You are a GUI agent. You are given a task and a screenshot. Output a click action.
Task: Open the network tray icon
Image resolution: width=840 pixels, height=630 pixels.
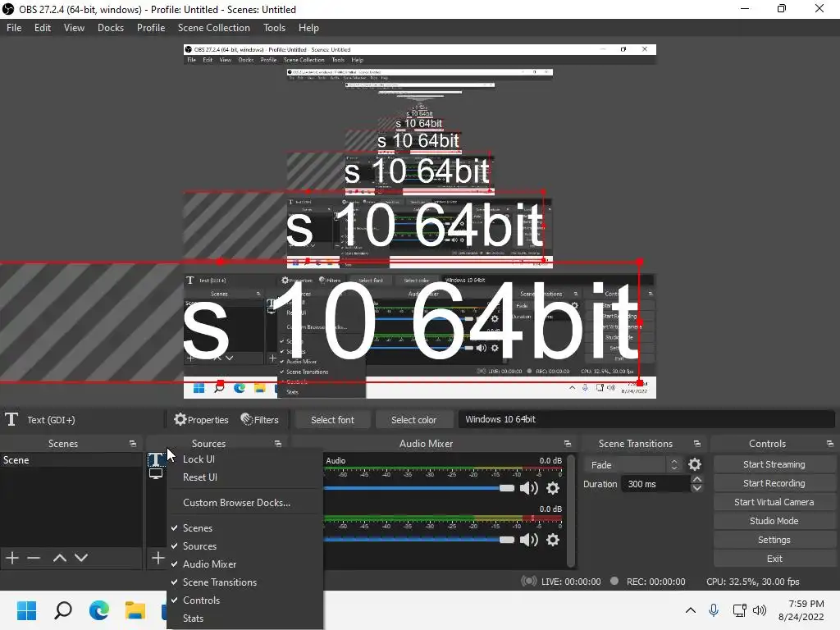tap(740, 610)
